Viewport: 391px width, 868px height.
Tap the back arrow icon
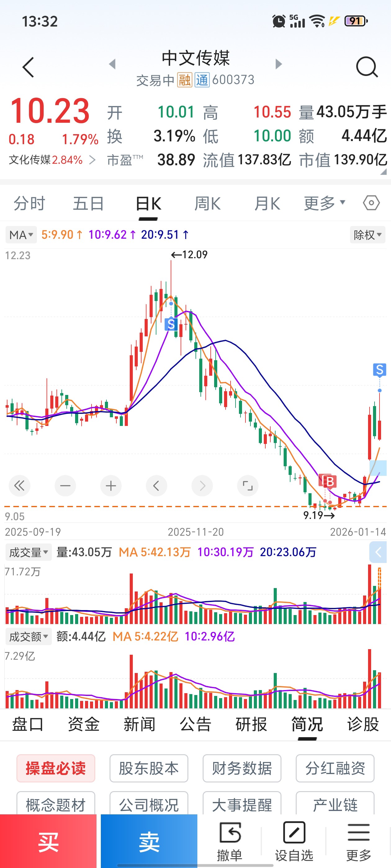(28, 67)
